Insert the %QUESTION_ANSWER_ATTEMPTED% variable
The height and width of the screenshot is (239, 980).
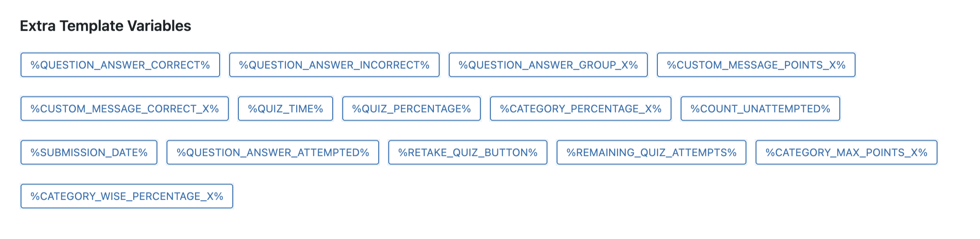click(x=273, y=153)
